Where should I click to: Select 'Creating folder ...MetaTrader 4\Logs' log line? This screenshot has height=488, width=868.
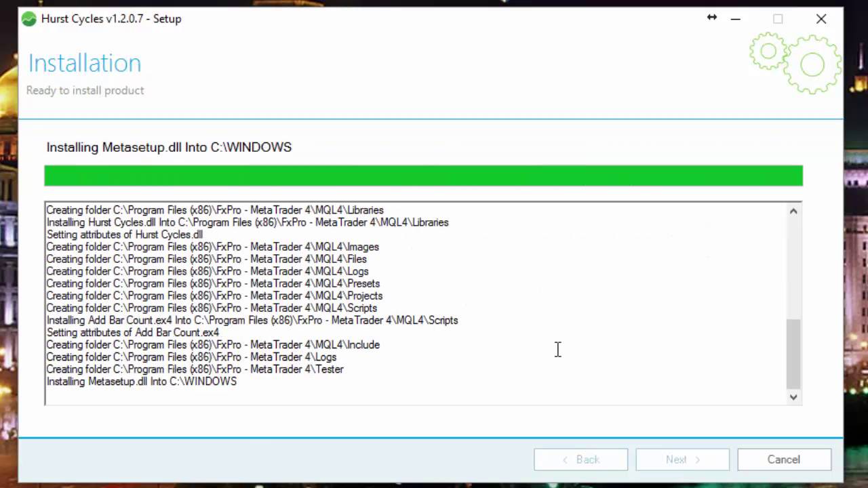click(191, 357)
